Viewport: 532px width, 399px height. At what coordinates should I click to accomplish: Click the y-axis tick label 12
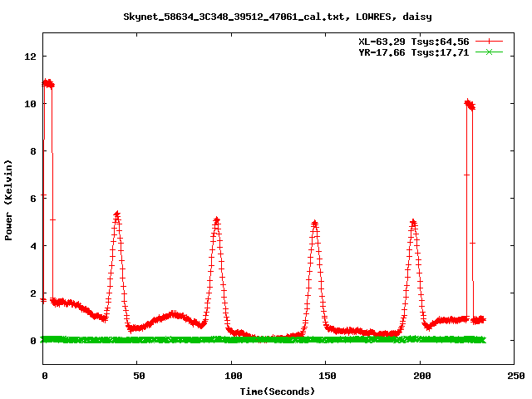click(30, 57)
